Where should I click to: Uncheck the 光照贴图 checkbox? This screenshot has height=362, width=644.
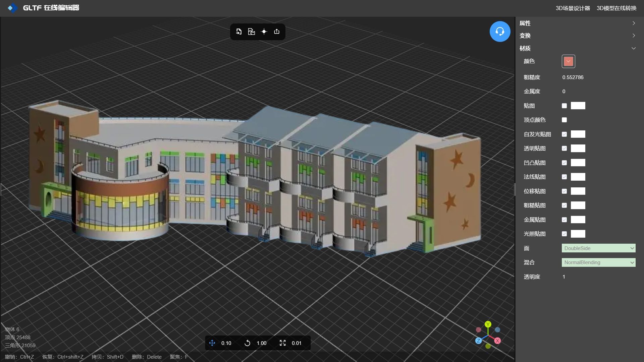(x=564, y=234)
